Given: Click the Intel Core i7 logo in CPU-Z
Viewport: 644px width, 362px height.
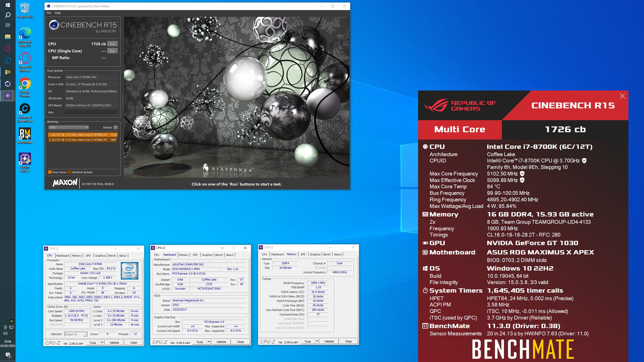Looking at the screenshot, I should point(129,271).
